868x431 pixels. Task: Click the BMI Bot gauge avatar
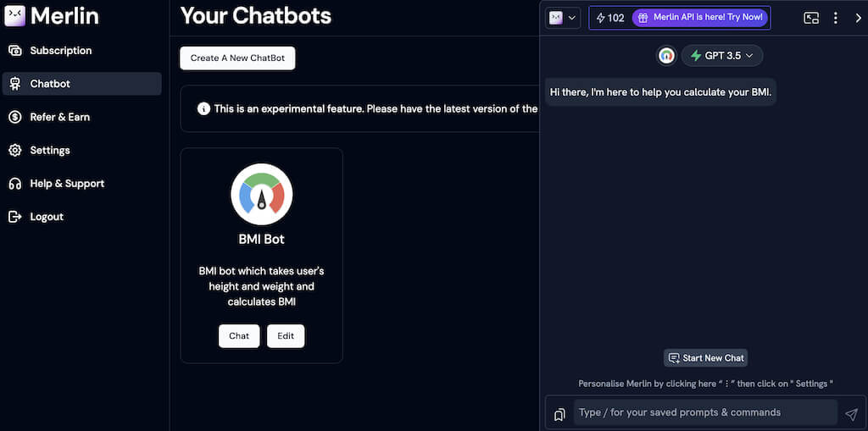[262, 194]
